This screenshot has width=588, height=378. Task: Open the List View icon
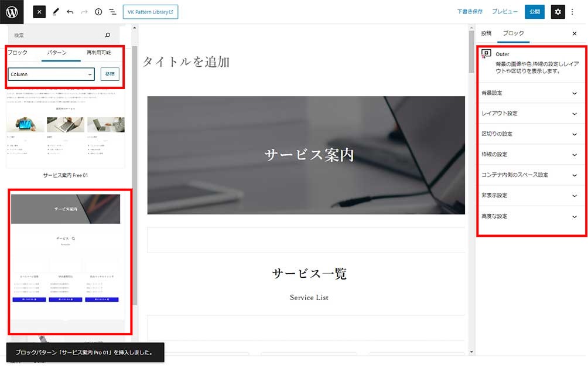[x=112, y=12]
